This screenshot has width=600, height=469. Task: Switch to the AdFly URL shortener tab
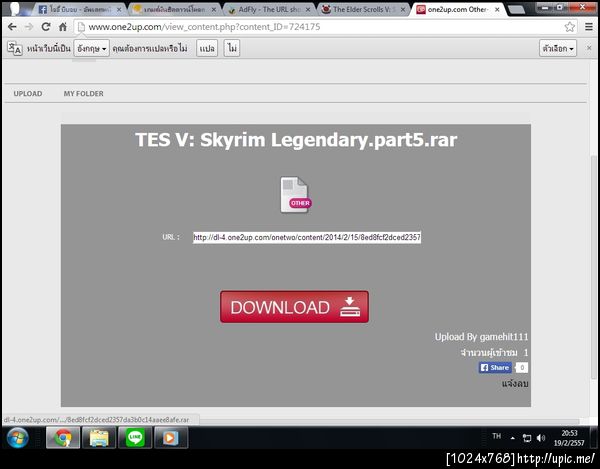coord(268,10)
